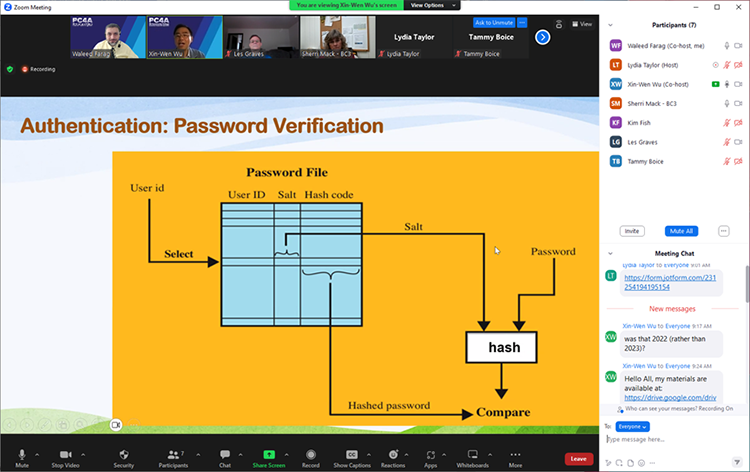Image resolution: width=750 pixels, height=472 pixels.
Task: Open the jotform link in chat
Action: coord(670,282)
